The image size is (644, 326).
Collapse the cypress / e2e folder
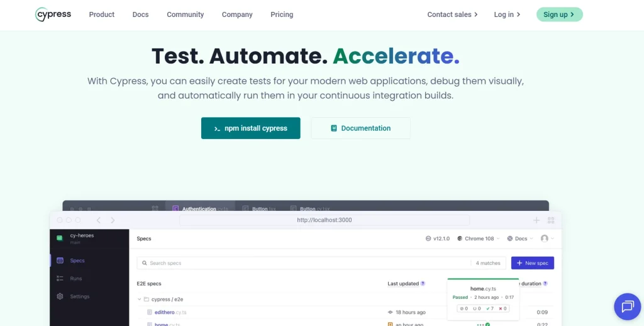point(139,300)
